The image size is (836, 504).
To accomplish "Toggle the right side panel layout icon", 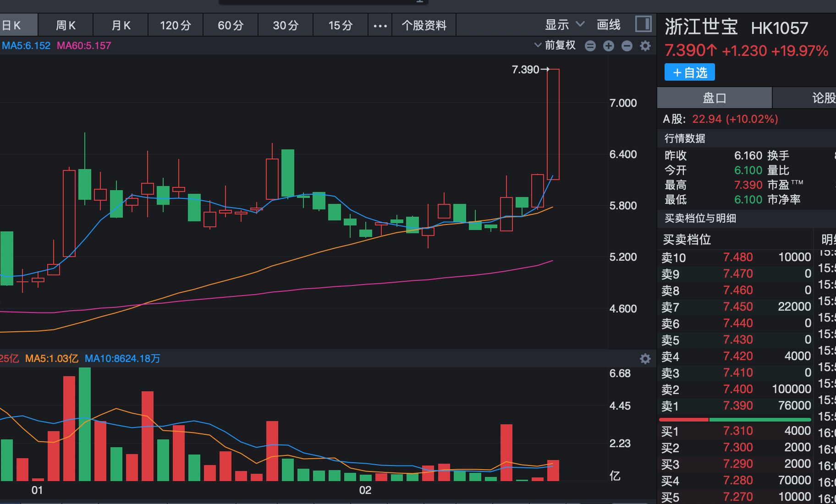I will point(643,24).
